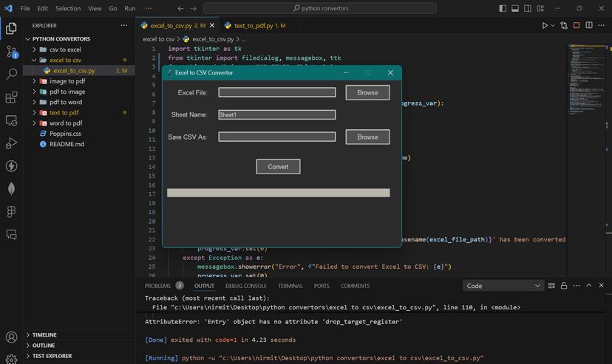
Task: Open Run and Debug view
Action: 11,143
